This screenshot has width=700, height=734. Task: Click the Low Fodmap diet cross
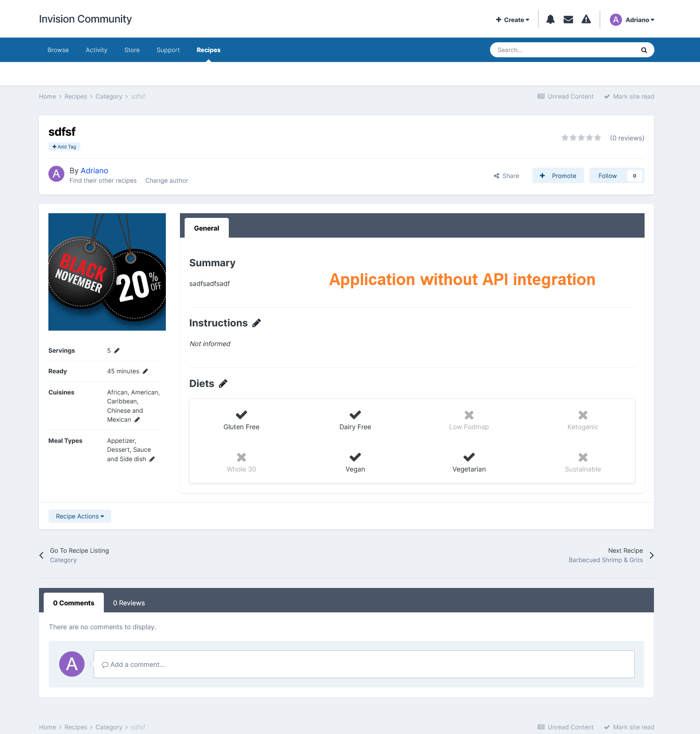pyautogui.click(x=469, y=415)
